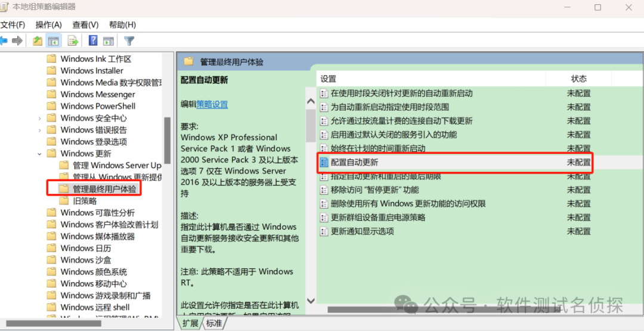Open the Help question mark toolbar icon
This screenshot has width=644, height=331.
click(x=93, y=41)
